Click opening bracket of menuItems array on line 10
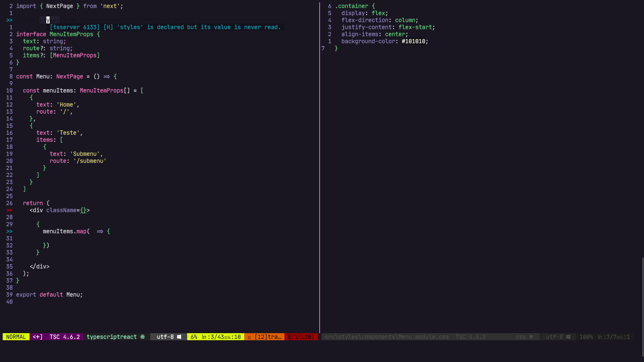This screenshot has width=644, height=362. [x=142, y=90]
